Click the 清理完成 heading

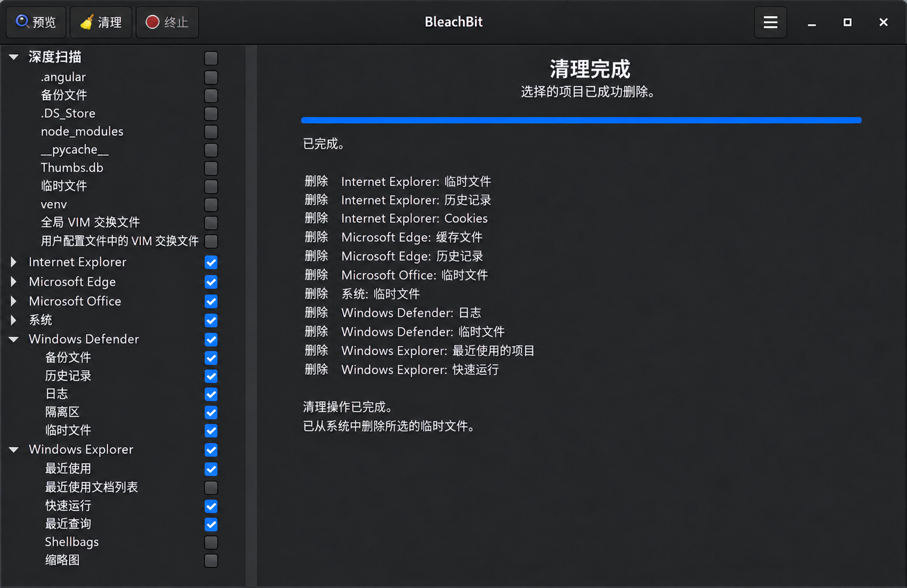tap(590, 69)
